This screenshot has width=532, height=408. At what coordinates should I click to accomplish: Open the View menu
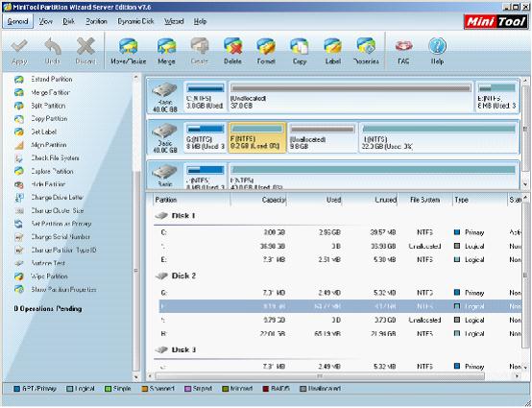pyautogui.click(x=45, y=21)
